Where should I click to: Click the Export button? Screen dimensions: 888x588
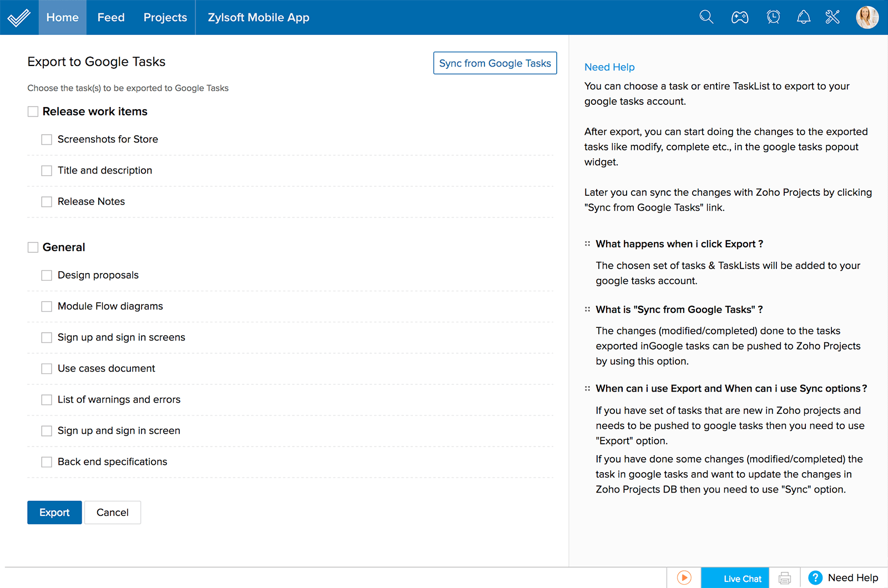click(x=54, y=512)
